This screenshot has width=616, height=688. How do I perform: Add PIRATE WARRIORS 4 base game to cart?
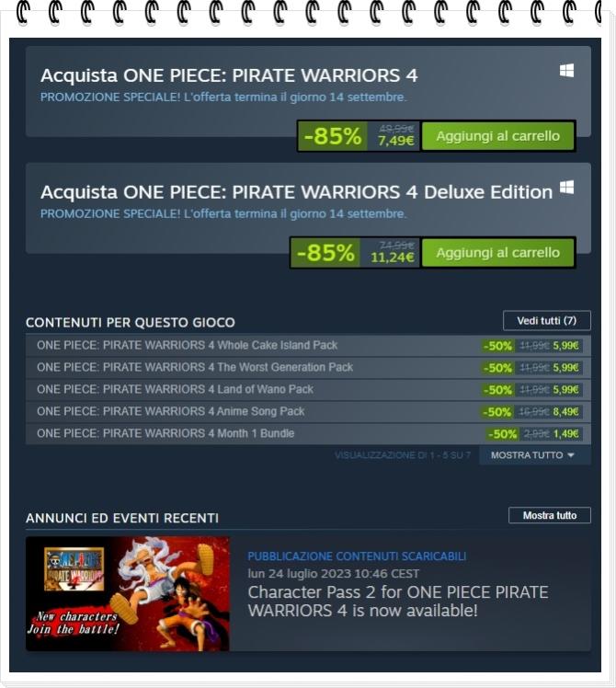click(498, 136)
